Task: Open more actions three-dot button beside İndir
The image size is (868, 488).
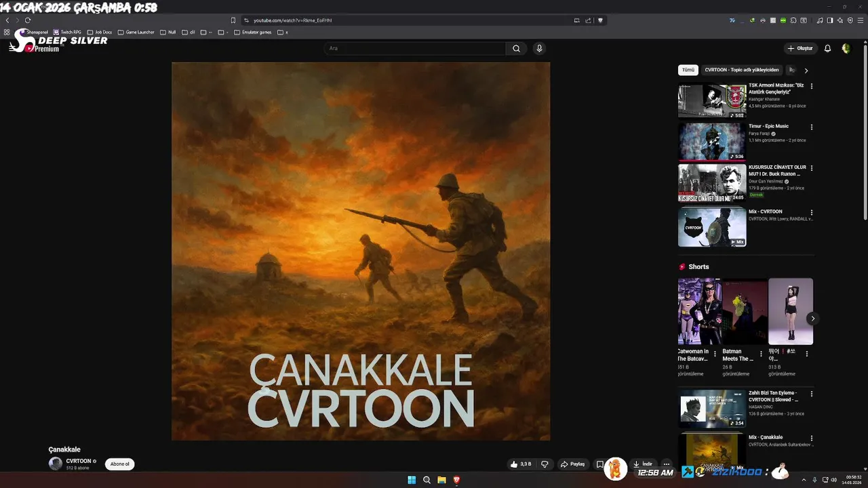Action: pos(667,464)
